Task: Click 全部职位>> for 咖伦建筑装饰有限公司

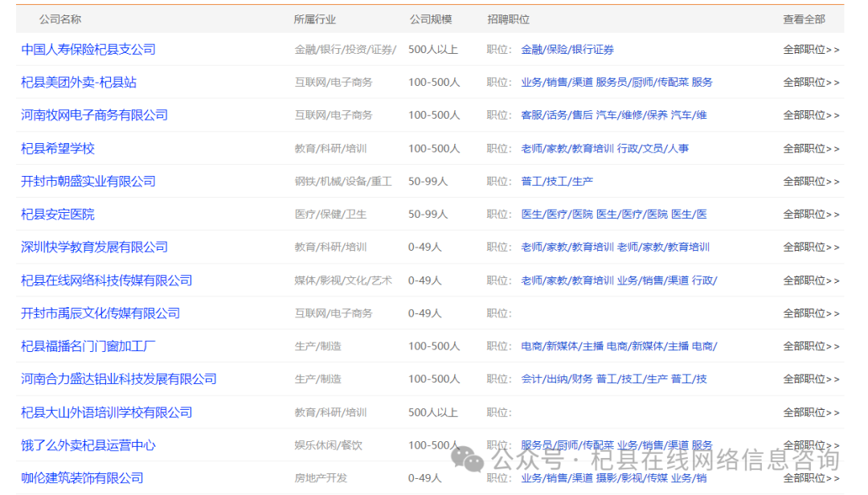Action: [x=811, y=478]
